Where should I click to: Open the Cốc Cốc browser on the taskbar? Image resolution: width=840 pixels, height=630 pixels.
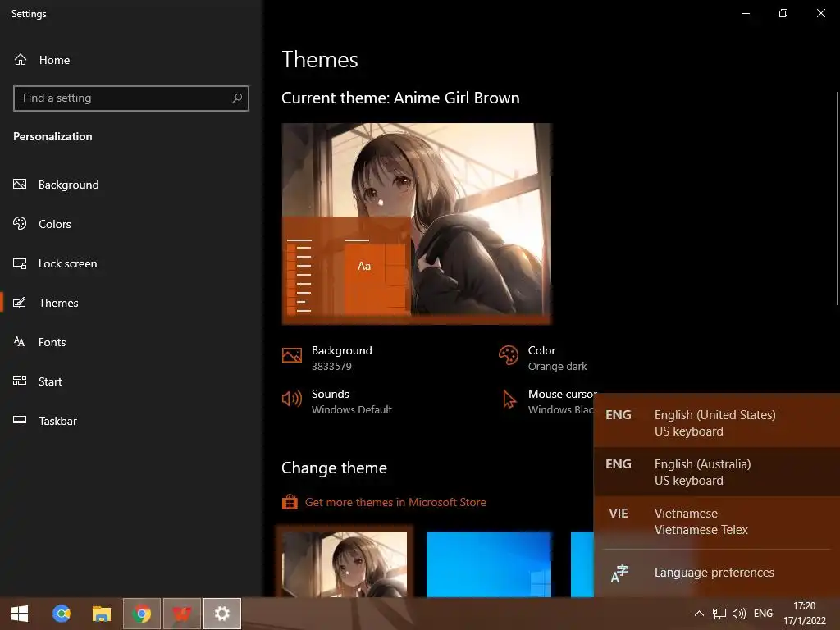point(61,614)
